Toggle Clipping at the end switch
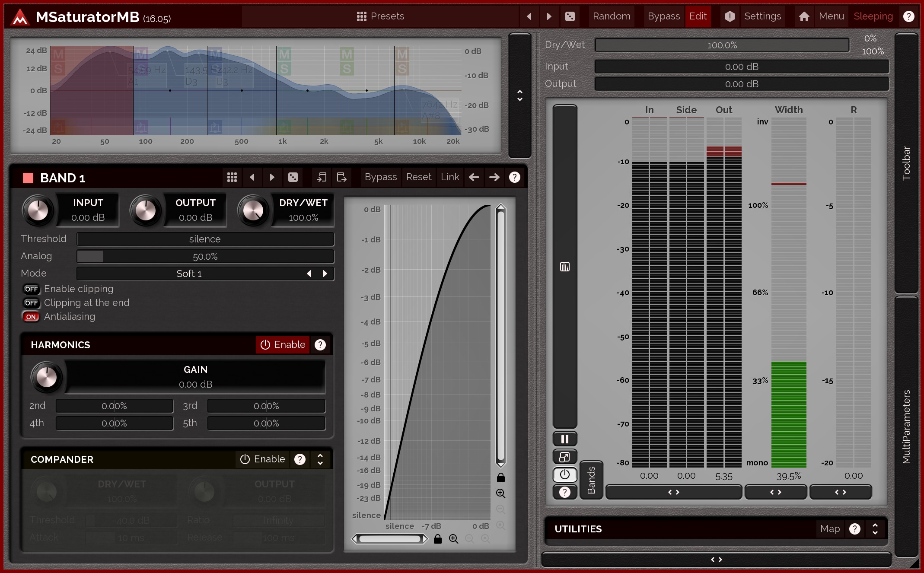924x573 pixels. (31, 303)
